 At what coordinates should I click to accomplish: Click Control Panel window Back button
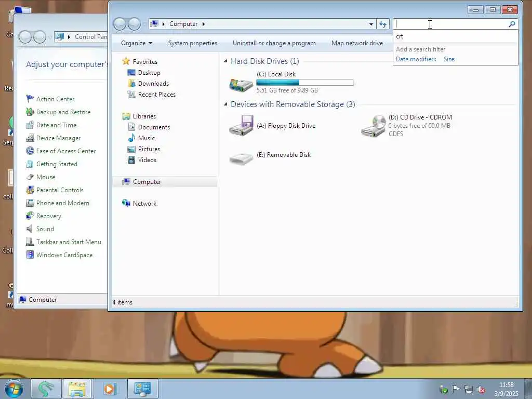[25, 37]
